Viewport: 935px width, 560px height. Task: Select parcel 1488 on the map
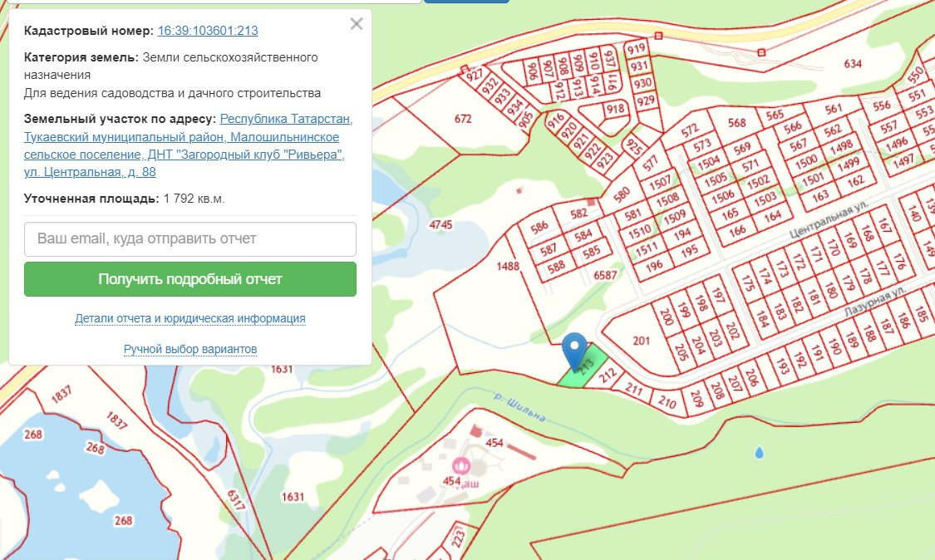(x=508, y=266)
